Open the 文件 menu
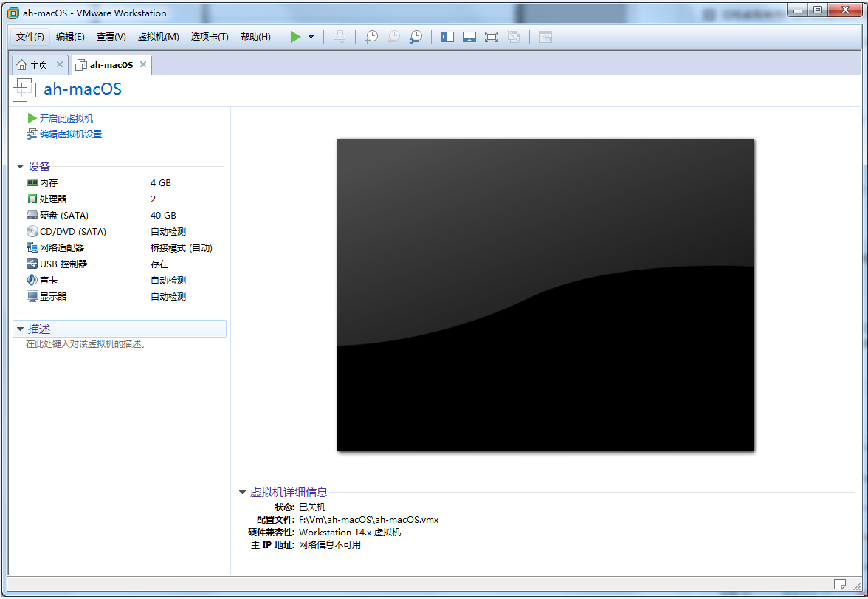 30,37
